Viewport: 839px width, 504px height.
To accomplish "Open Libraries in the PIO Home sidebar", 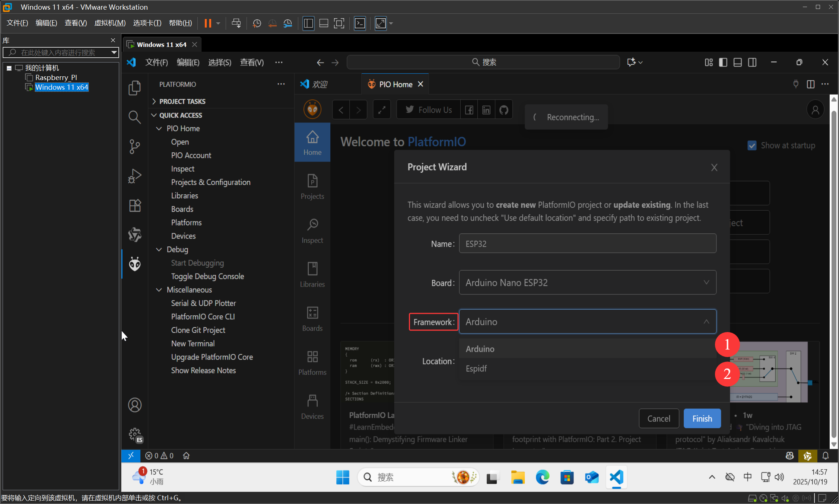I will tap(185, 195).
